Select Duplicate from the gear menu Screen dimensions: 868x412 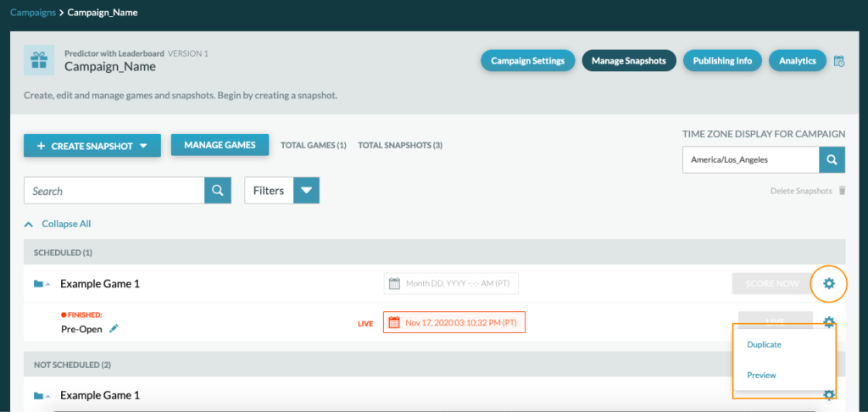point(764,344)
